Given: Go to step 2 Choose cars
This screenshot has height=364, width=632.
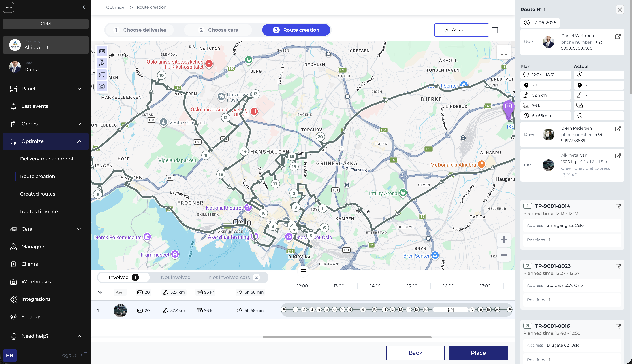Looking at the screenshot, I should (x=218, y=30).
